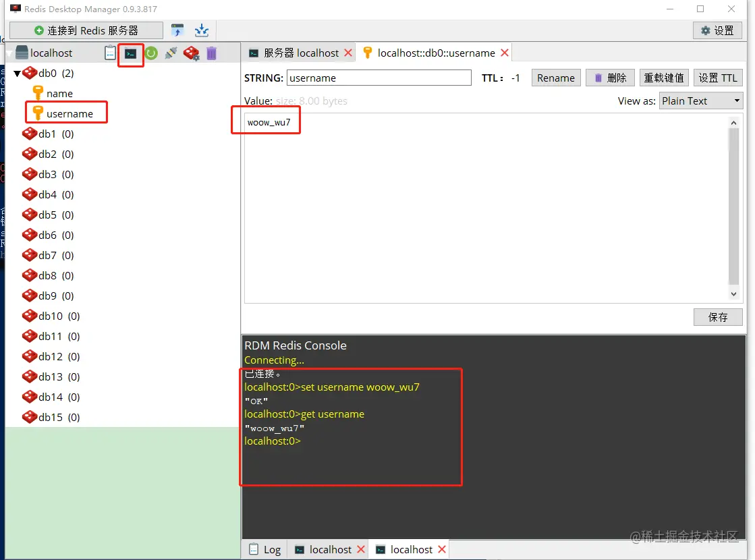Click the 删除 delete key button
The image size is (755, 560).
click(610, 78)
